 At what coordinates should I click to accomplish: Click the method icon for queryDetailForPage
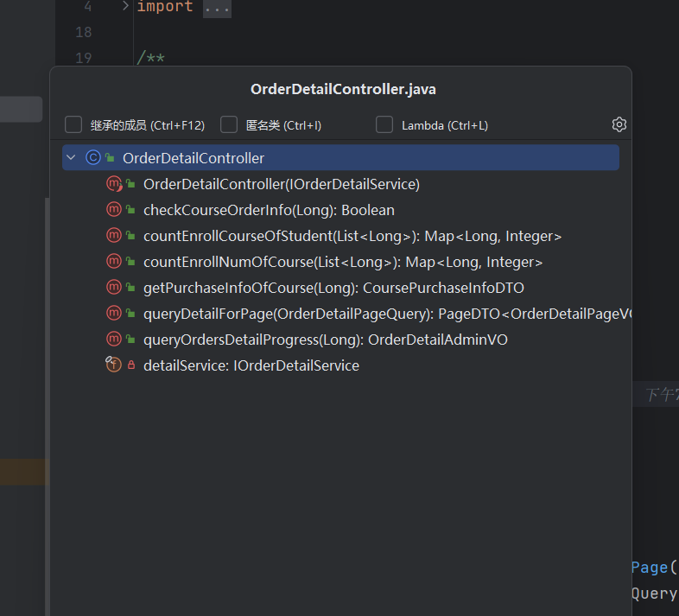pyautogui.click(x=114, y=314)
